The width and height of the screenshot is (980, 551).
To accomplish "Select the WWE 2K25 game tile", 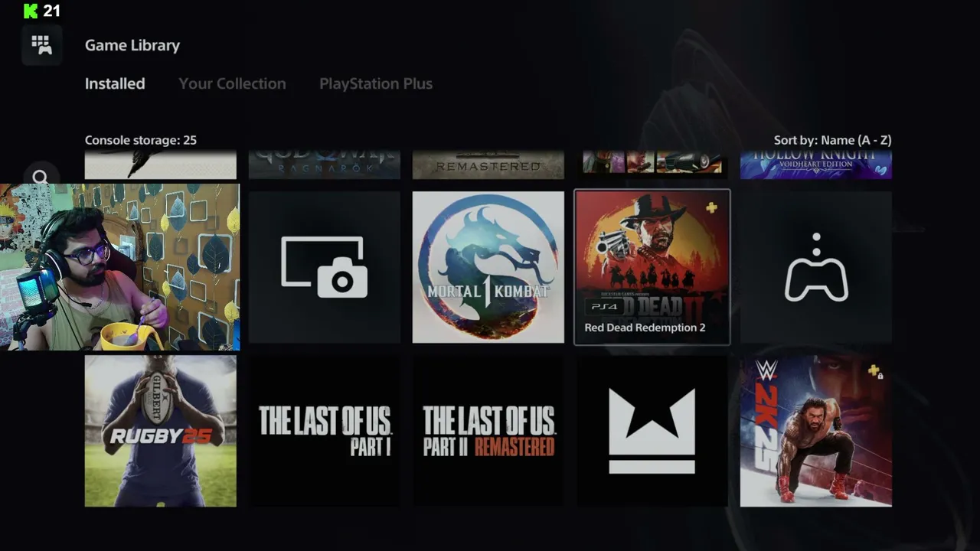I will [816, 431].
